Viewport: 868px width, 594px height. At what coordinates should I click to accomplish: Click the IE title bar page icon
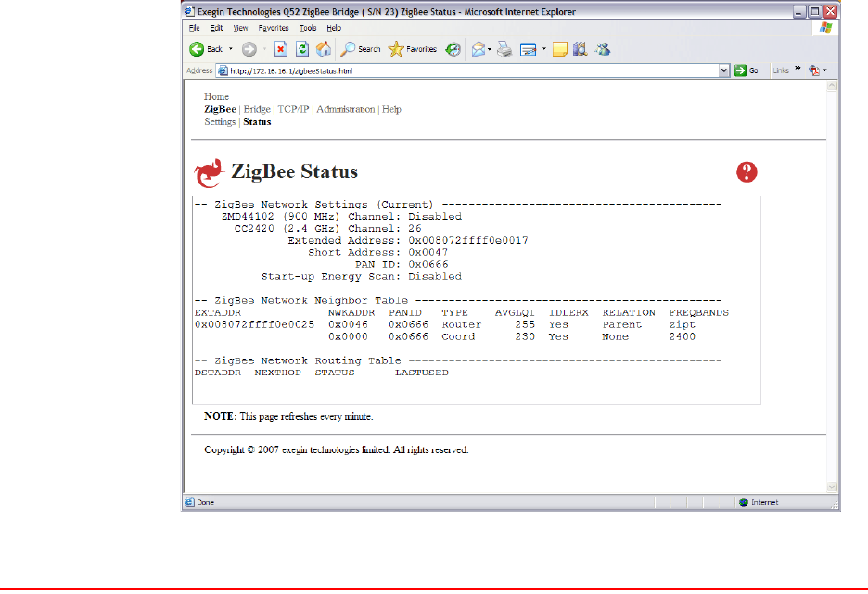click(x=190, y=12)
